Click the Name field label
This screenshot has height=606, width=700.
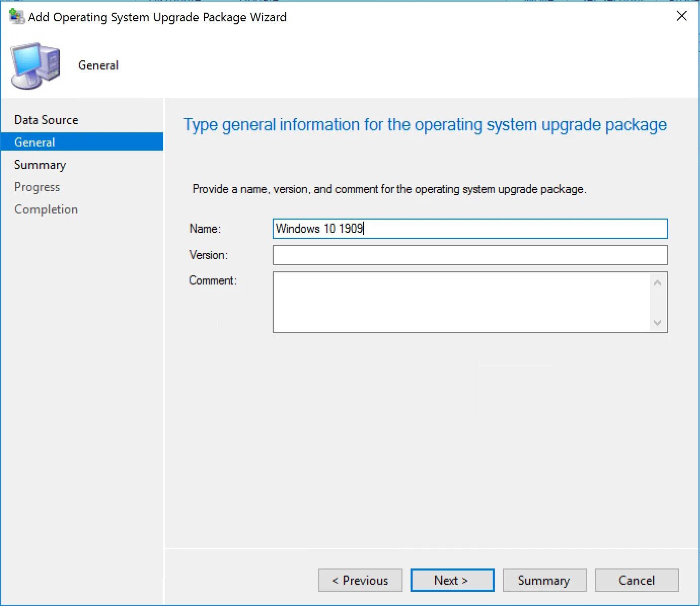tap(205, 229)
